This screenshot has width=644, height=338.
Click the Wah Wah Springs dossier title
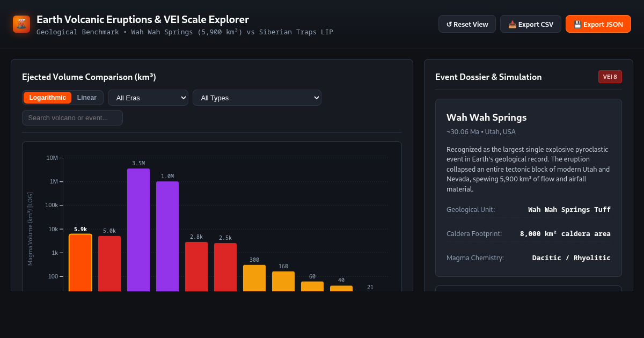pos(487,117)
